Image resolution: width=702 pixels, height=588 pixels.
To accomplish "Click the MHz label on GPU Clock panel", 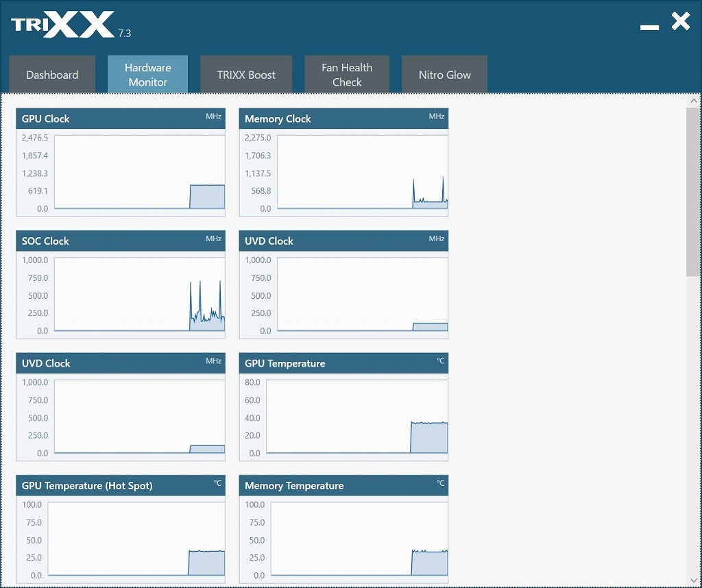I will [x=213, y=117].
